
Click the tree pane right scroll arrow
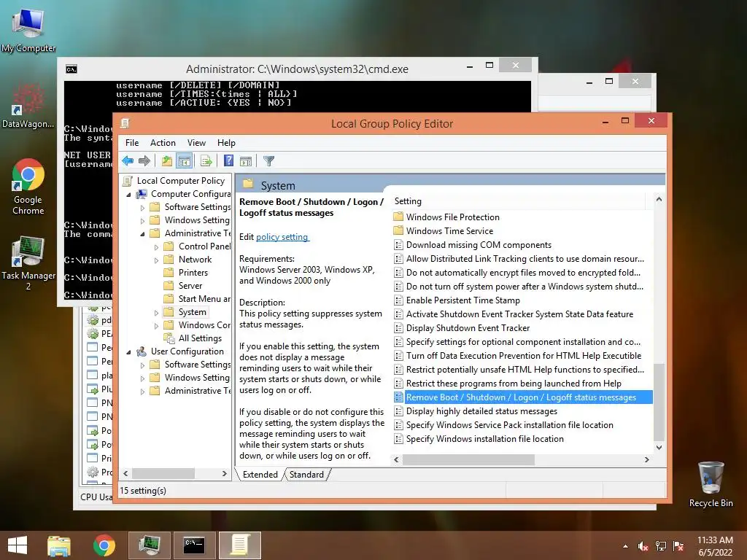[x=225, y=473]
